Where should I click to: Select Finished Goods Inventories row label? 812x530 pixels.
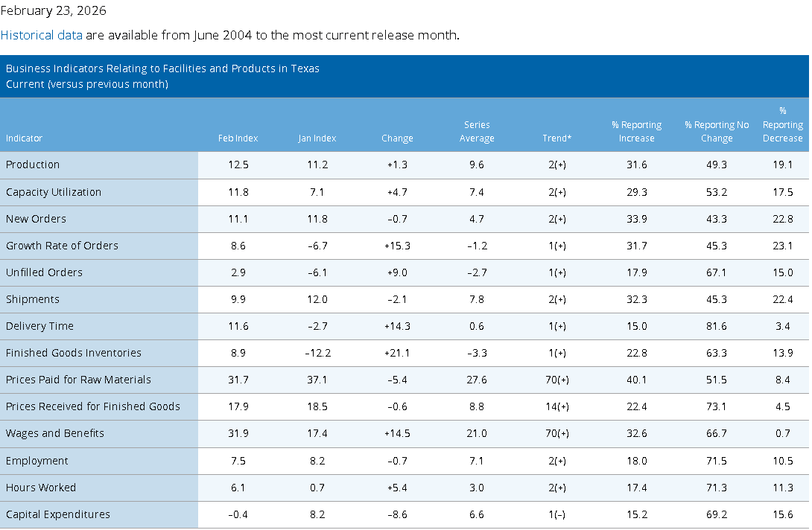coord(74,353)
